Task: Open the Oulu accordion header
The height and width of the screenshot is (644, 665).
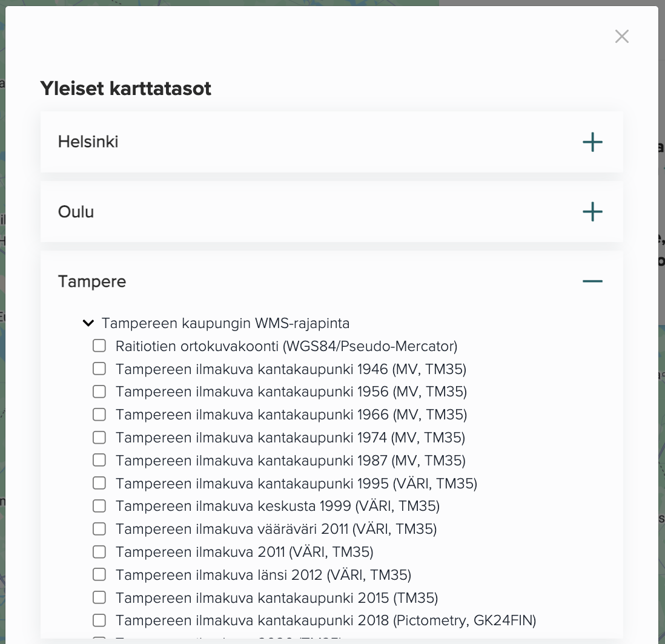Action: (332, 212)
